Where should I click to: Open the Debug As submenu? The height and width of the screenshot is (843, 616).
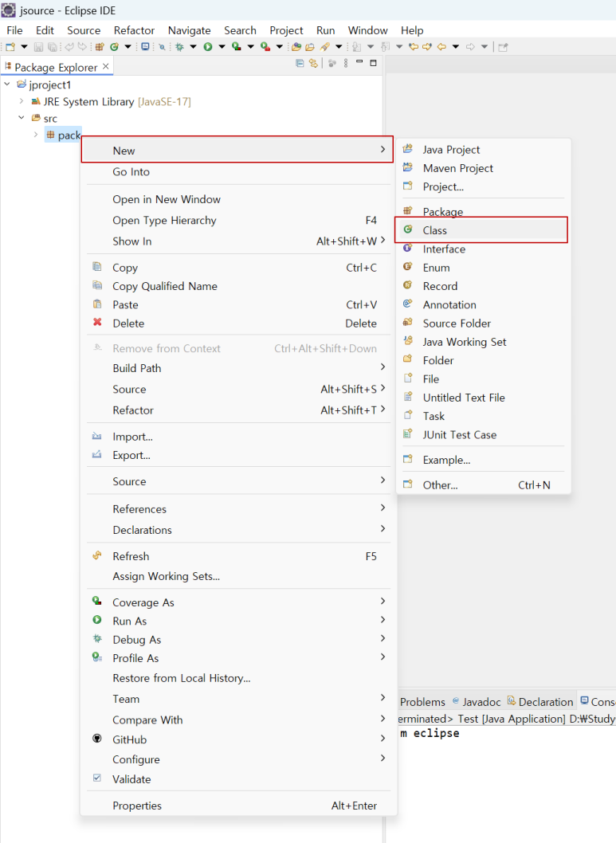(x=238, y=639)
